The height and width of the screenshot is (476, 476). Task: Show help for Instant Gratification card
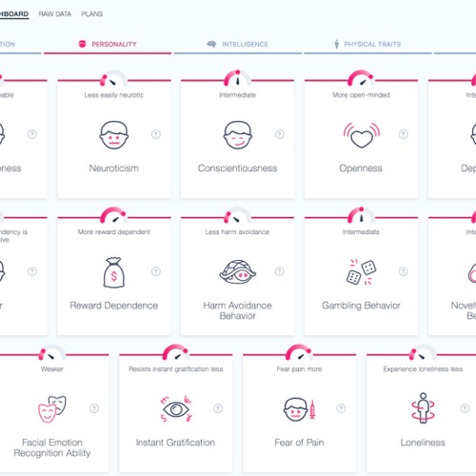(218, 408)
